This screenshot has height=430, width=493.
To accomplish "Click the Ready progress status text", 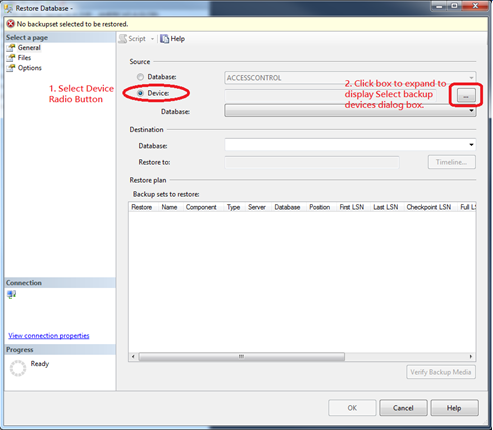I will pos(40,364).
